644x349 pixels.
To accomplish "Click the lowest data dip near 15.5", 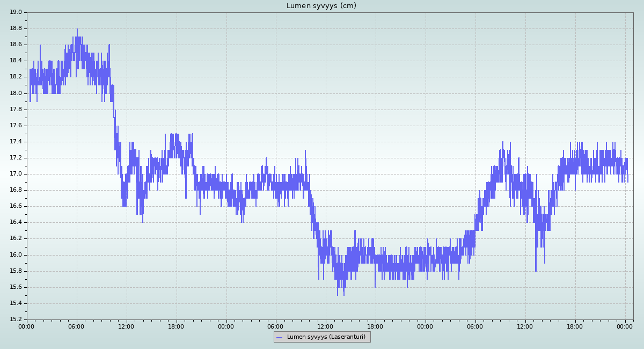I will [x=344, y=294].
